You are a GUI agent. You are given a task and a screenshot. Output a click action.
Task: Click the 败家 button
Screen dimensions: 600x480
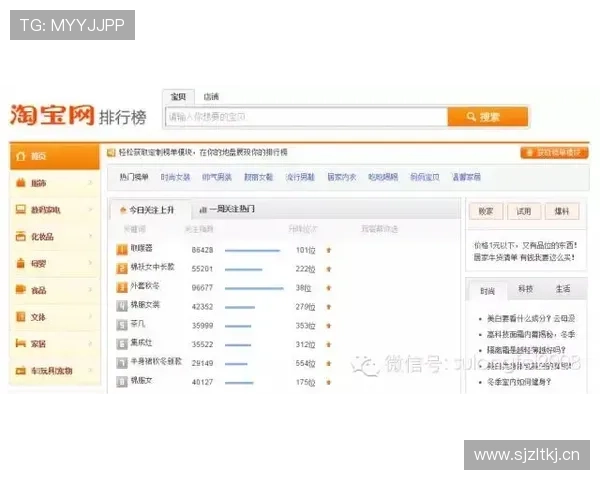point(486,211)
